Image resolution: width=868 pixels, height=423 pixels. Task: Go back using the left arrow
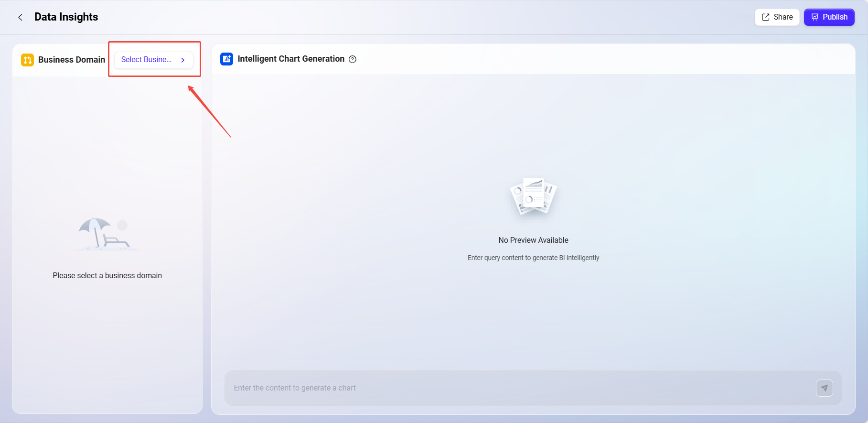[x=20, y=17]
